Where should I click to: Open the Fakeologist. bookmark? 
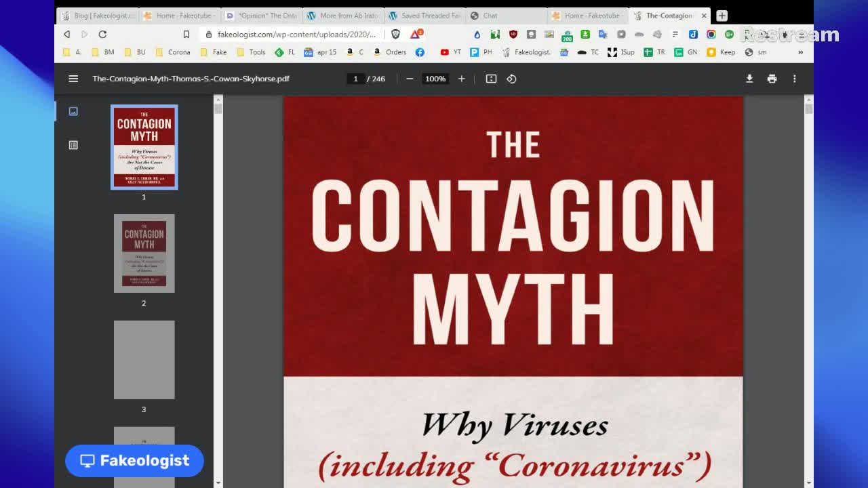[x=526, y=52]
